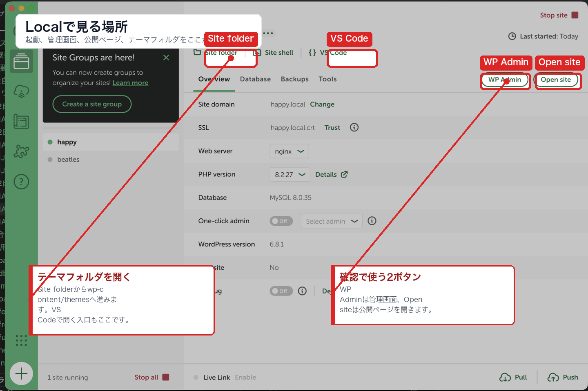Open the three-dot site options menu
Screen dimensions: 588x391
point(268,33)
